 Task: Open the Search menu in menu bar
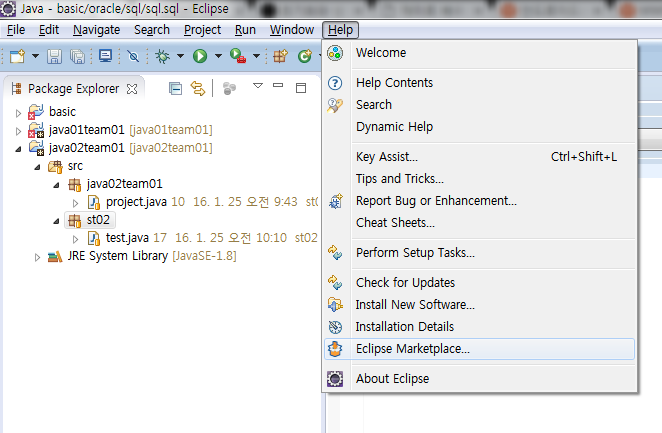(152, 30)
